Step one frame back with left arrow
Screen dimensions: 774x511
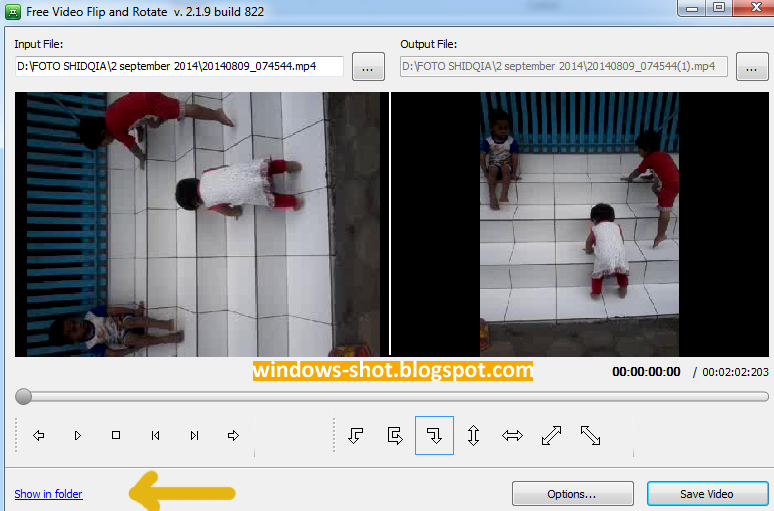pos(39,435)
